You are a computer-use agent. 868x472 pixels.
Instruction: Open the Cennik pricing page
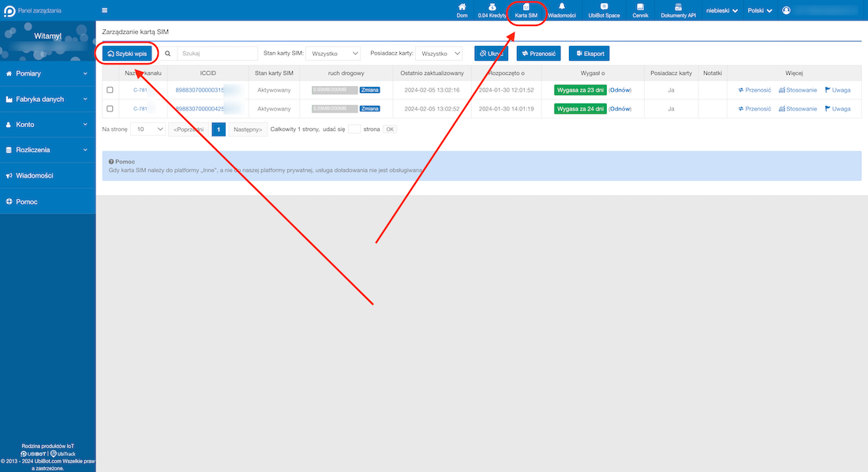click(x=640, y=10)
